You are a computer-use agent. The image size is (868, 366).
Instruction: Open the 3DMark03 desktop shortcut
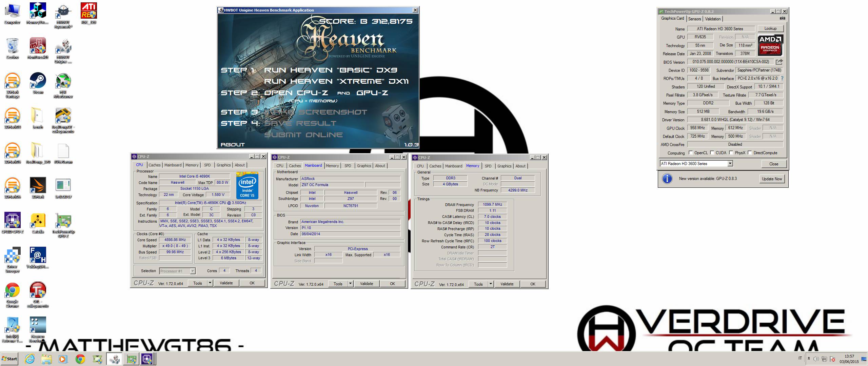[x=12, y=118]
